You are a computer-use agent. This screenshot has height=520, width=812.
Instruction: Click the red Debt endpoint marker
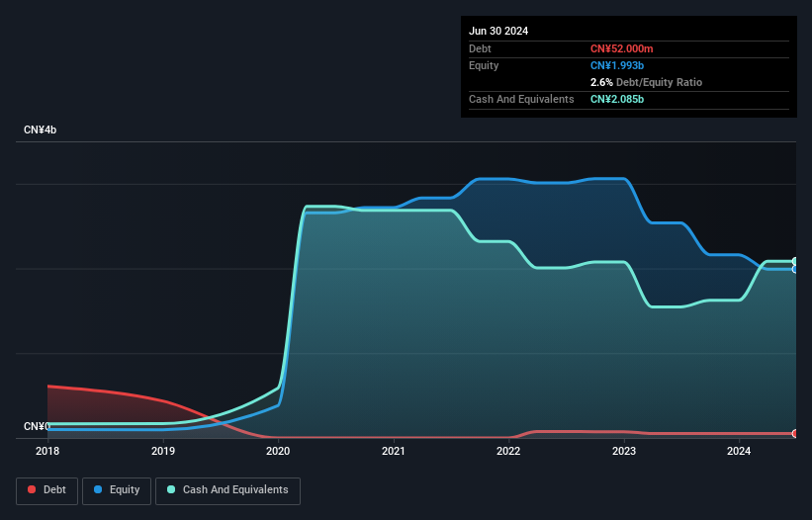795,434
